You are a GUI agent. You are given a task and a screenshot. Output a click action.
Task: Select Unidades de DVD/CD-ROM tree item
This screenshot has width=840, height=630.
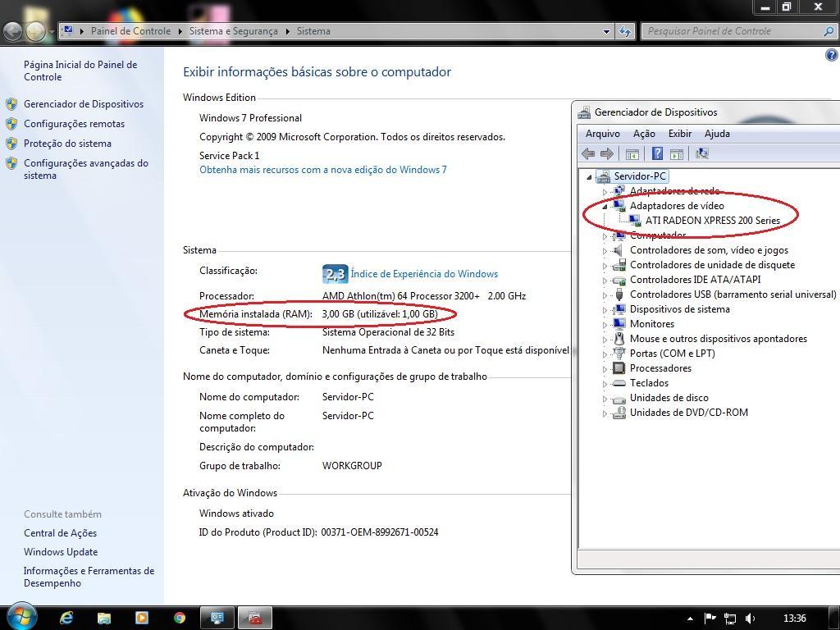pyautogui.click(x=689, y=413)
